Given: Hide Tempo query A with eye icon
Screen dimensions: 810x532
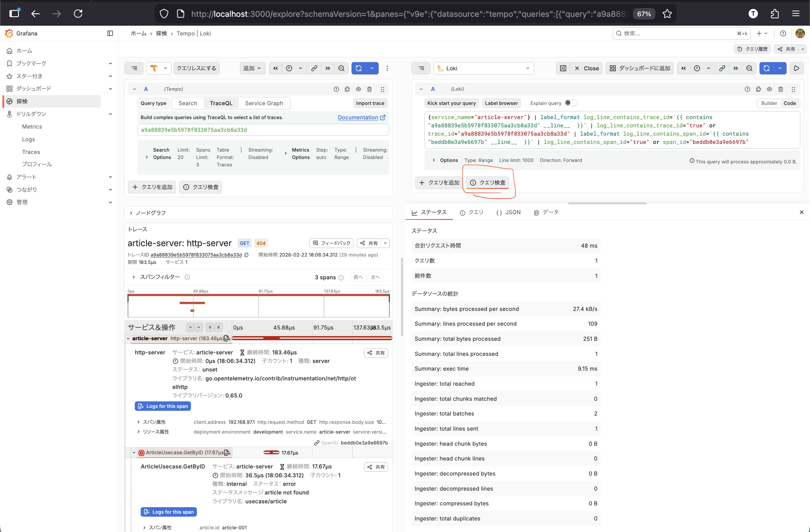Looking at the screenshot, I should pyautogui.click(x=358, y=89).
